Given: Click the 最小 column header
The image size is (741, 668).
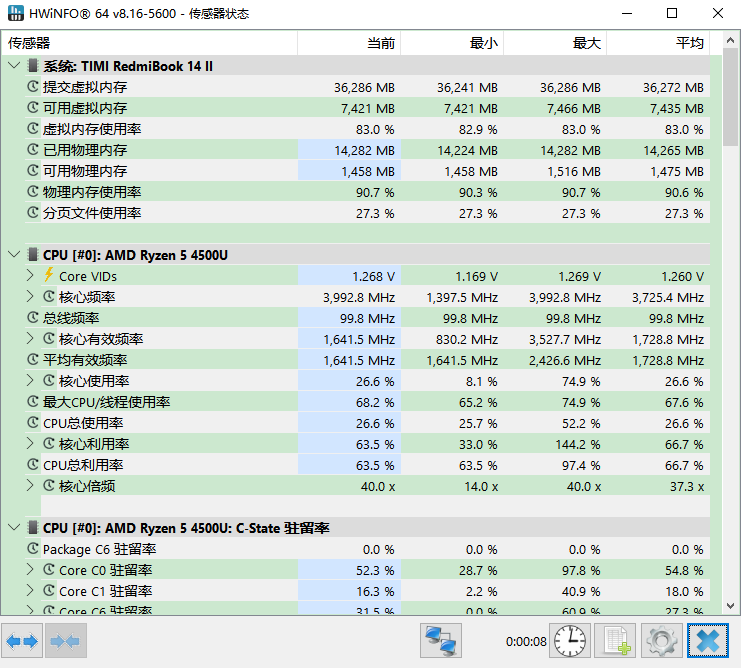Looking at the screenshot, I should coord(452,43).
